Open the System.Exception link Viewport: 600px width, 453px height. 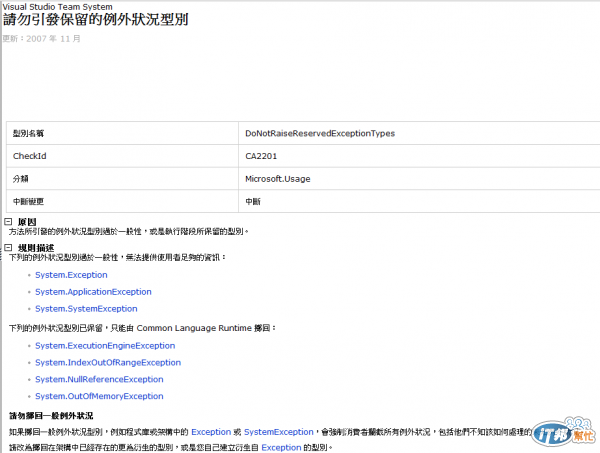(71, 275)
